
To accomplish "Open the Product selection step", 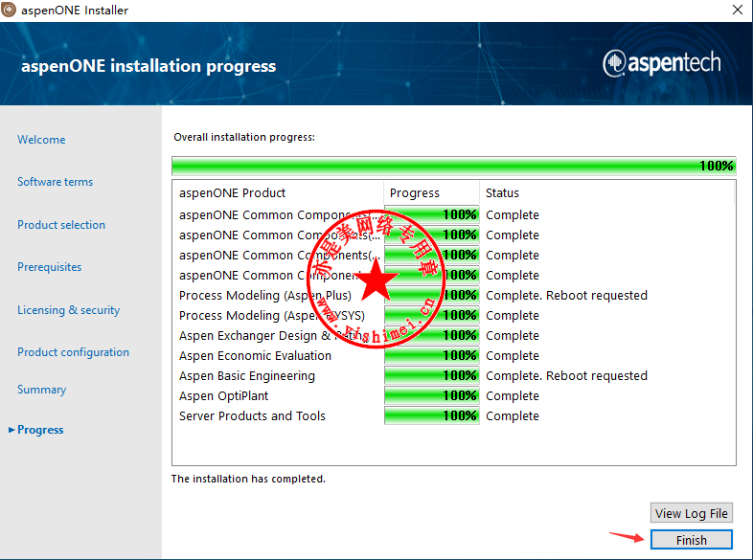I will tap(61, 225).
